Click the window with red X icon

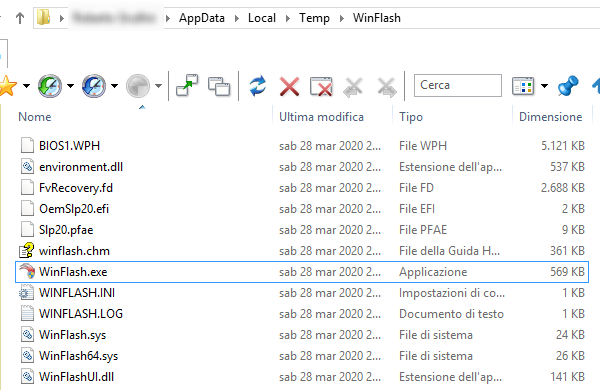[x=321, y=86]
